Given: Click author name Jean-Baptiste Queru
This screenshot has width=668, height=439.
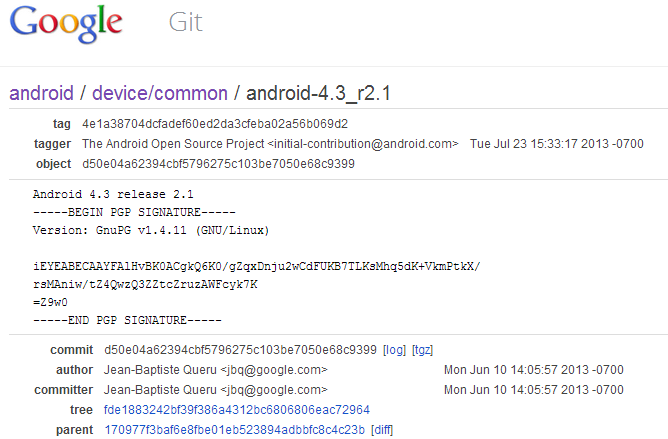Looking at the screenshot, I should [160, 370].
